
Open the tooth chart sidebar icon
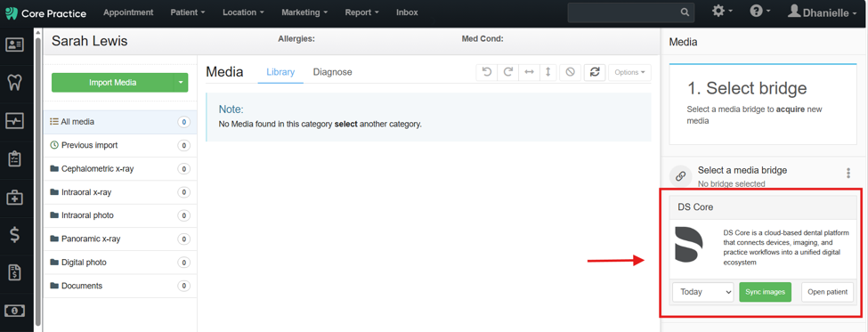coord(14,83)
